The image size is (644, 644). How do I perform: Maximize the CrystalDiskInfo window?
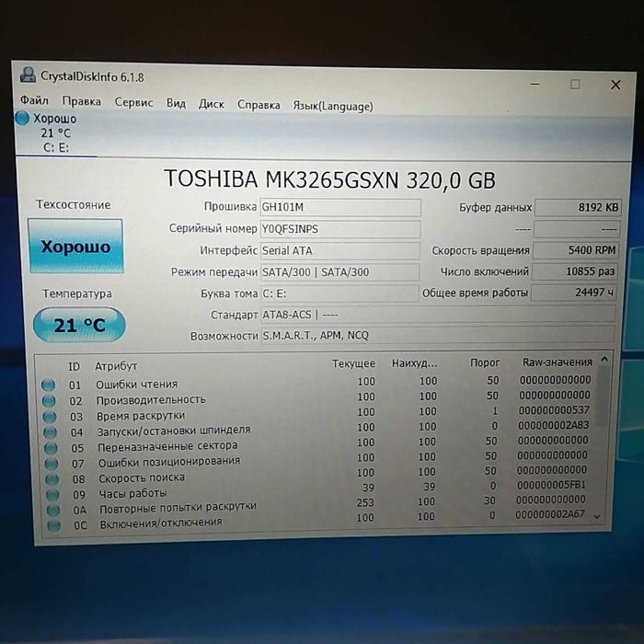click(x=575, y=85)
